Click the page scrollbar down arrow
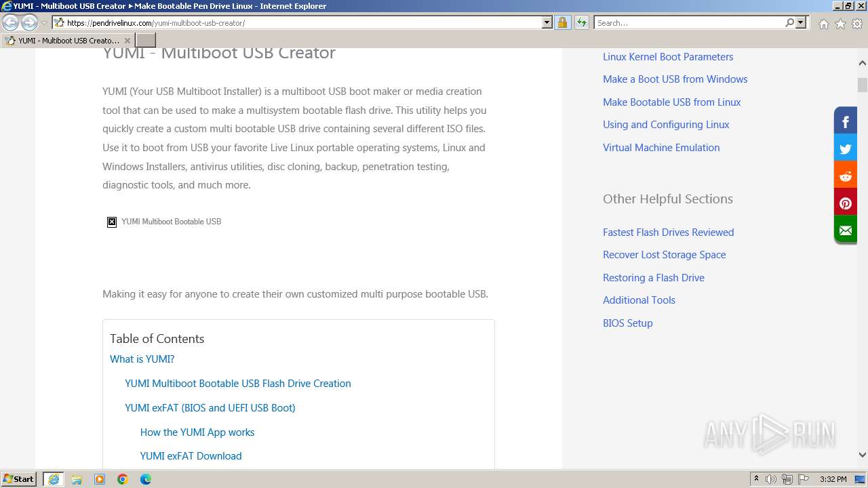The width and height of the screenshot is (868, 488). (x=862, y=455)
